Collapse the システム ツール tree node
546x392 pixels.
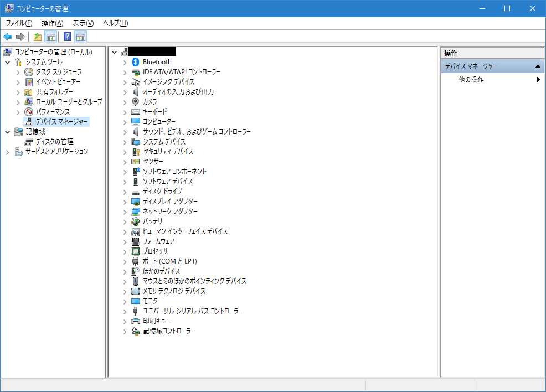coord(8,62)
